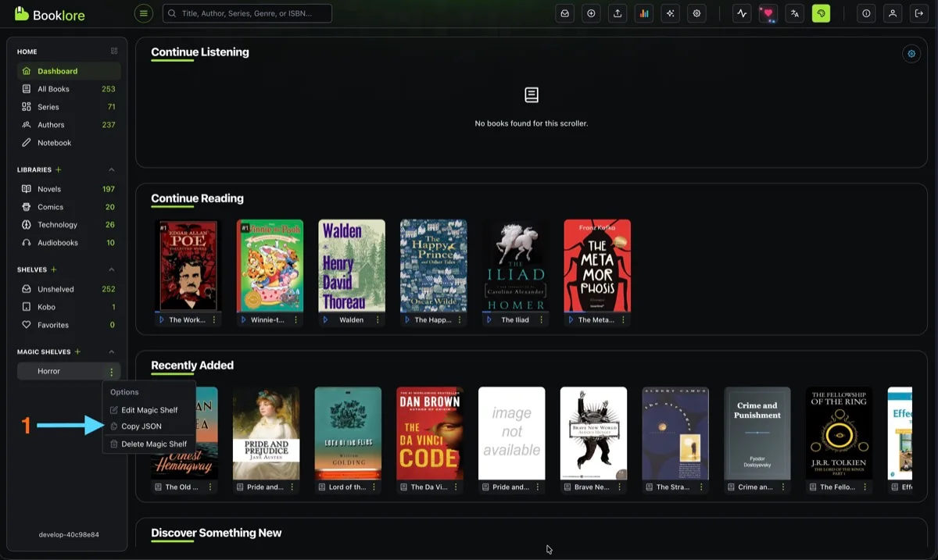Viewport: 938px width, 560px height.
Task: Open the user profile icon
Action: (x=893, y=13)
